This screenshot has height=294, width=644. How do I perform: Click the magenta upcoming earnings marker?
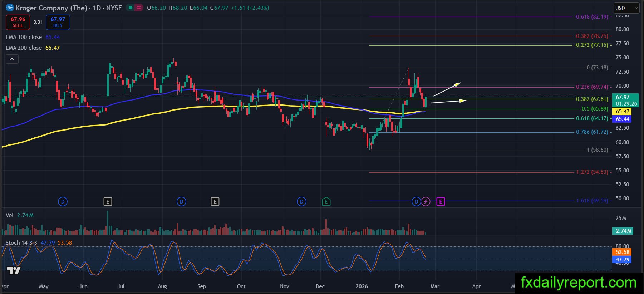point(441,202)
